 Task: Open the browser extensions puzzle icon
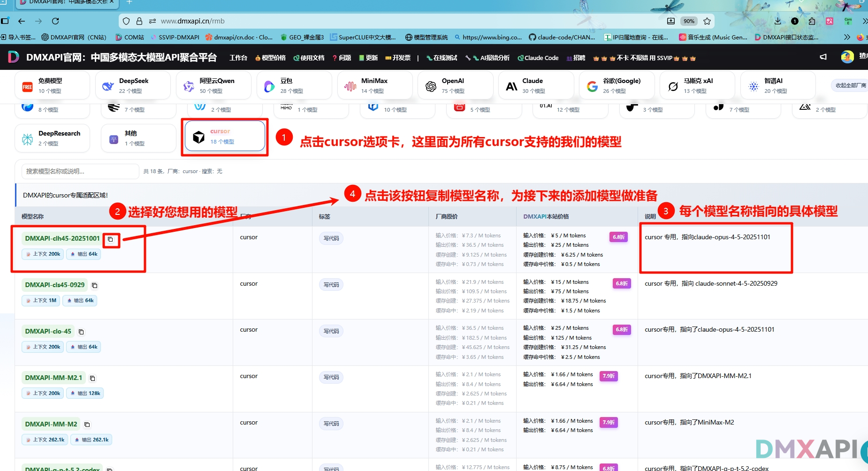[812, 21]
